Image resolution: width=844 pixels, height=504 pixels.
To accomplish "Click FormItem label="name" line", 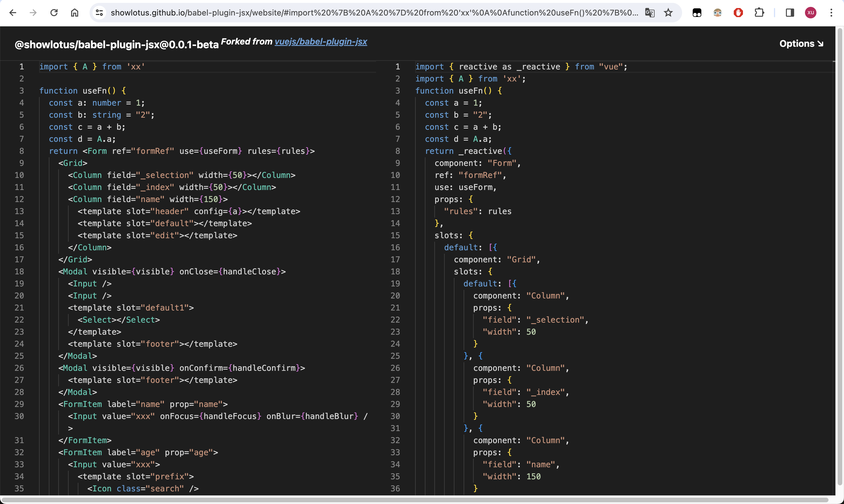I will [x=143, y=404].
